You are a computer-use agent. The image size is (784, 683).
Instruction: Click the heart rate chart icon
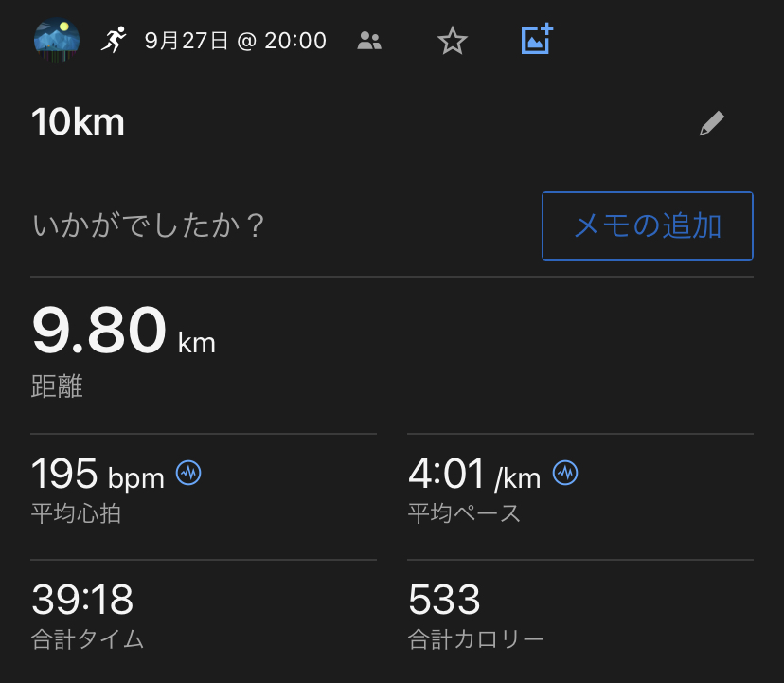coord(188,473)
